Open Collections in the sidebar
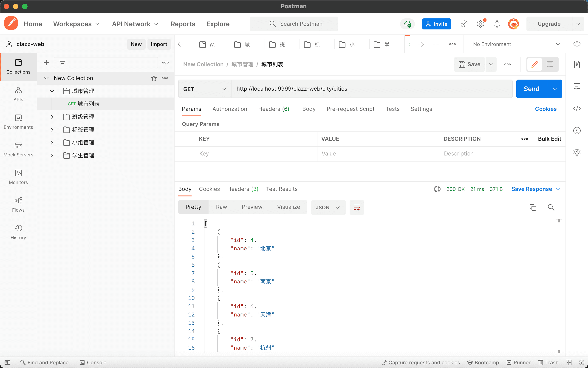Image resolution: width=588 pixels, height=368 pixels. (x=18, y=67)
